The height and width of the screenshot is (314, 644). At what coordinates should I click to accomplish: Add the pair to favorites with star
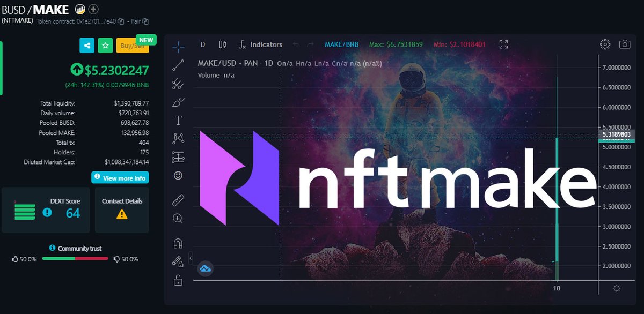[x=105, y=46]
